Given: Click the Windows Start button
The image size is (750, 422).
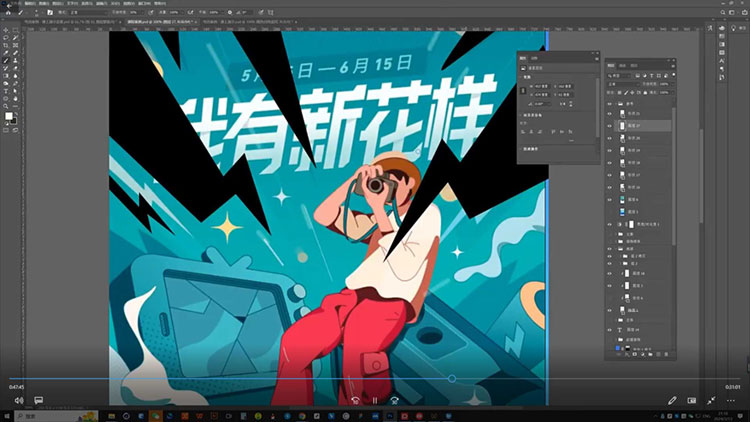Looking at the screenshot, I should point(6,416).
